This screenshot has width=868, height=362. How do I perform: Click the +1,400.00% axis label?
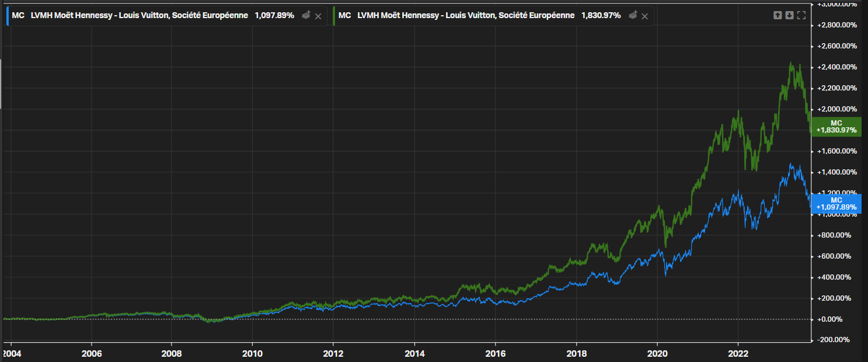pyautogui.click(x=836, y=172)
